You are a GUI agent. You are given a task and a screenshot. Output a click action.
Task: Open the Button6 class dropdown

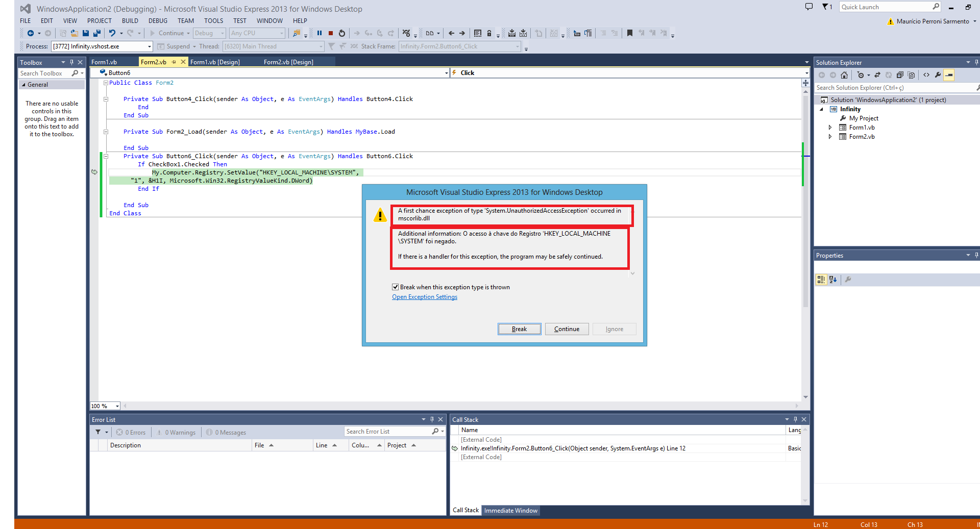(x=447, y=73)
